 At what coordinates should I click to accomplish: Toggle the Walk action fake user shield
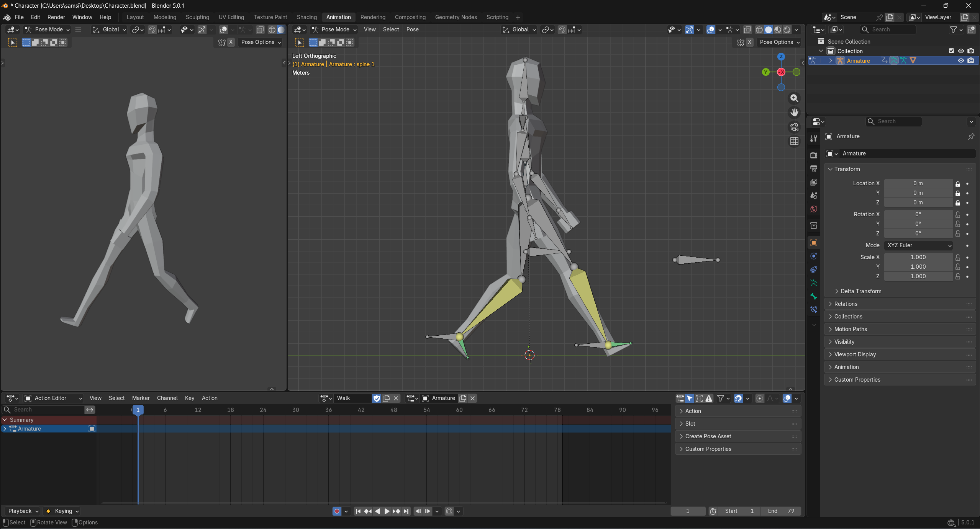coord(377,398)
